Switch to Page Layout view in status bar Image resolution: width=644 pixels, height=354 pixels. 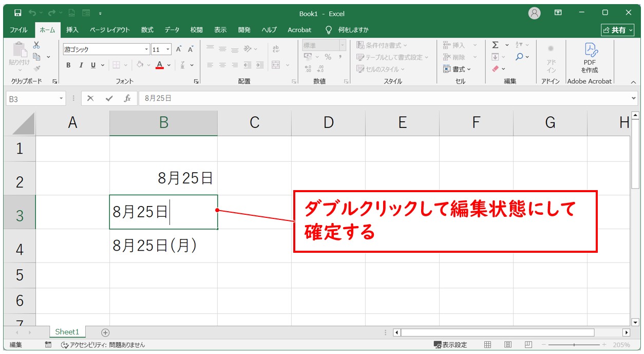(508, 345)
